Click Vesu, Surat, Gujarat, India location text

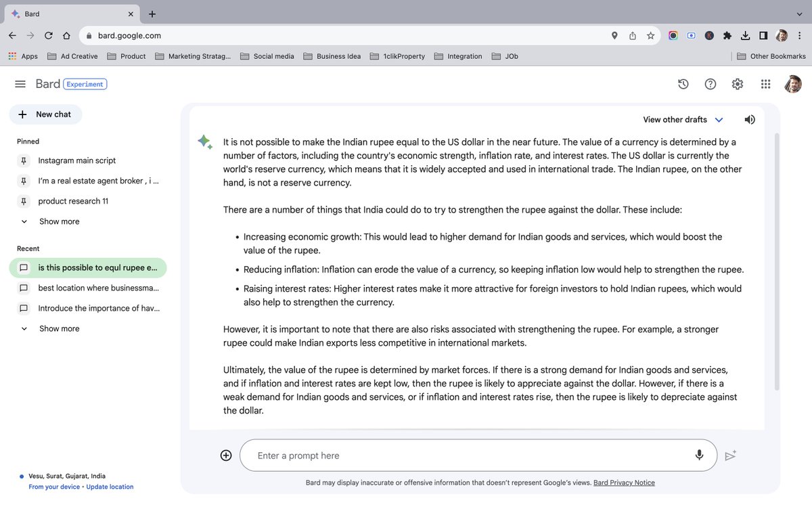click(x=67, y=476)
